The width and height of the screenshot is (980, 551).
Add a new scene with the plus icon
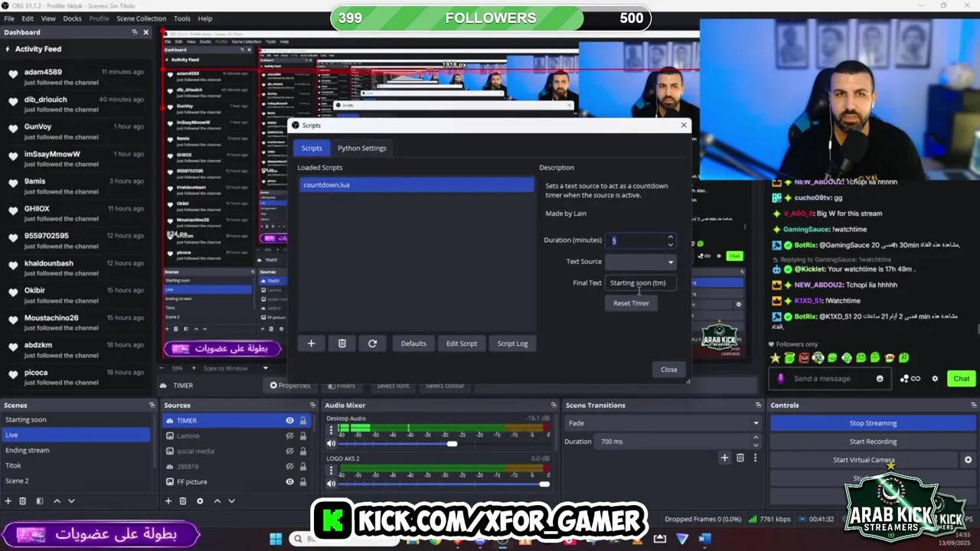(8, 501)
